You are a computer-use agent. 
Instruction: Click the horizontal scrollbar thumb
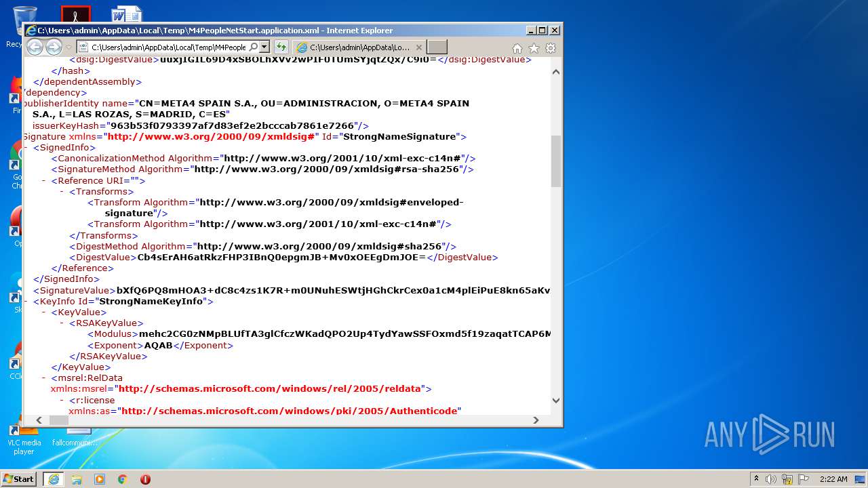coord(59,420)
